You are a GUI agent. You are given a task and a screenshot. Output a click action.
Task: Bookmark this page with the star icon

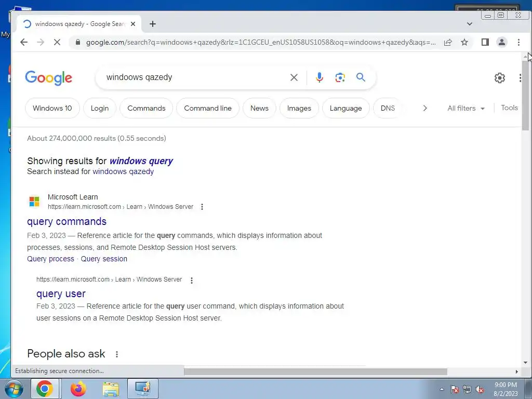[464, 42]
